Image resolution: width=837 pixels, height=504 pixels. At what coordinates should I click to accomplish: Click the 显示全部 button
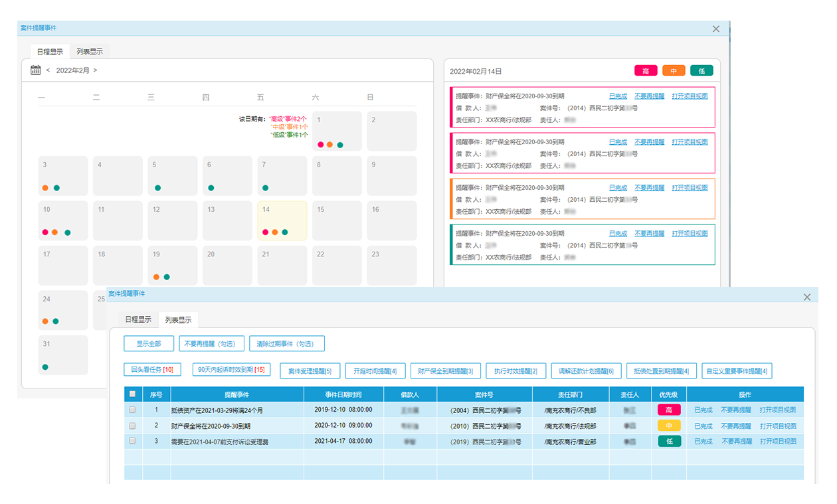tap(149, 343)
